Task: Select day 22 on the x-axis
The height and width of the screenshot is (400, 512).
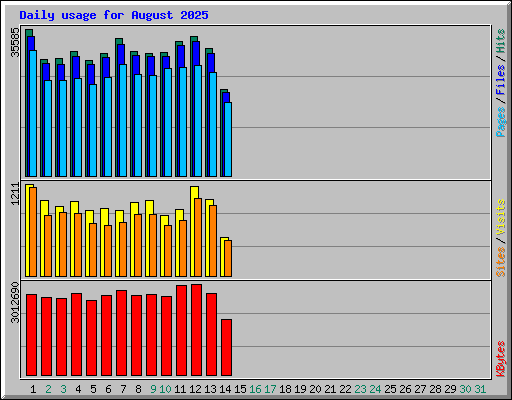Action: [345, 389]
